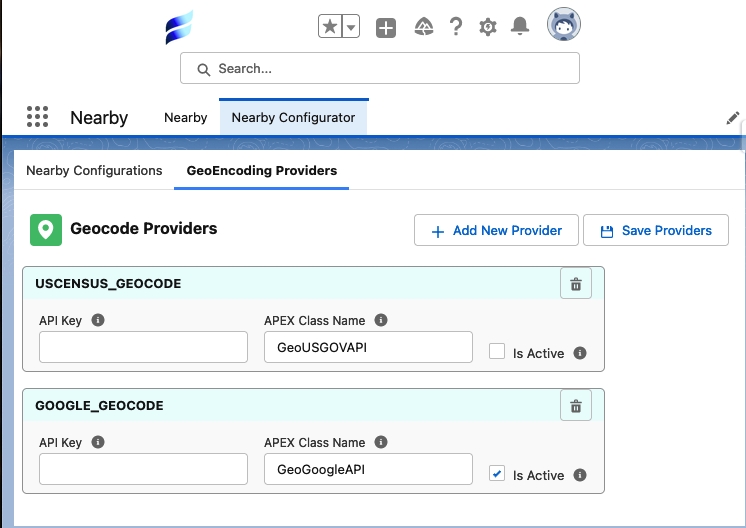
Task: Enable Is Active for USCENSUS_GEOCODE
Action: coord(497,352)
